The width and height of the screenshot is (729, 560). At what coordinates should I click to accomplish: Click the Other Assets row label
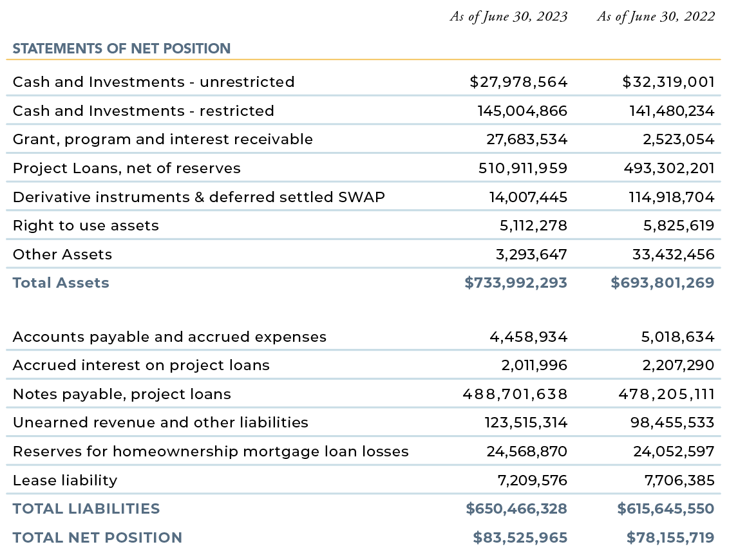(x=62, y=254)
